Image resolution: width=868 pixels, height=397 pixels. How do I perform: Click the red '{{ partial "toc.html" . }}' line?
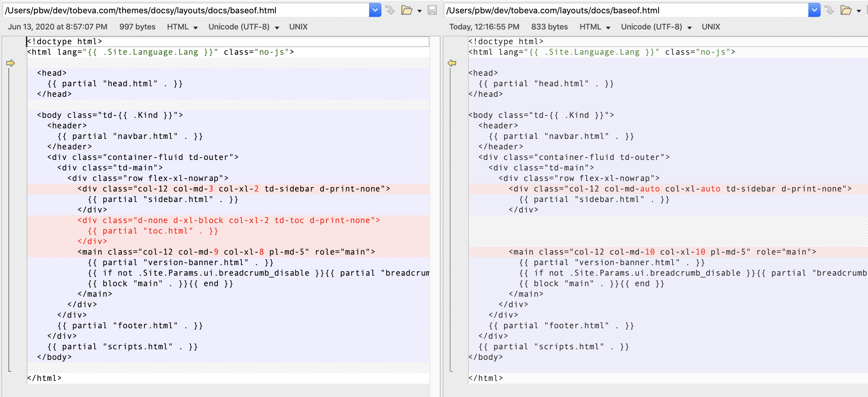(228, 231)
